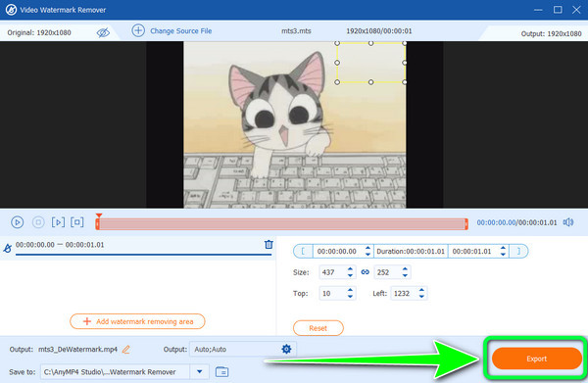Play the selected segment only

click(58, 222)
